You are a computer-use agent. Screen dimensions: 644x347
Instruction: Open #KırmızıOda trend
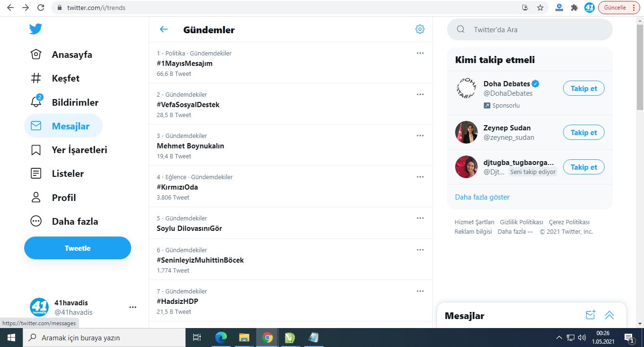tap(177, 187)
